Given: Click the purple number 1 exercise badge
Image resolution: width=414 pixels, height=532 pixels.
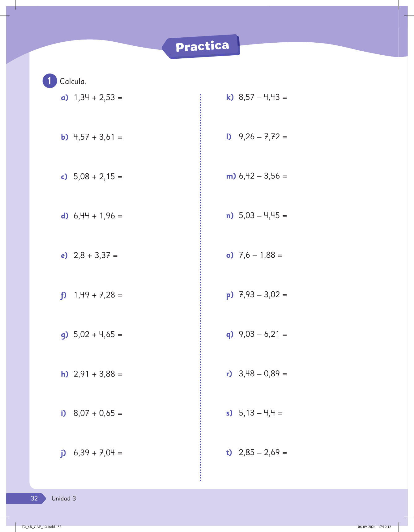Looking at the screenshot, I should [x=49, y=81].
